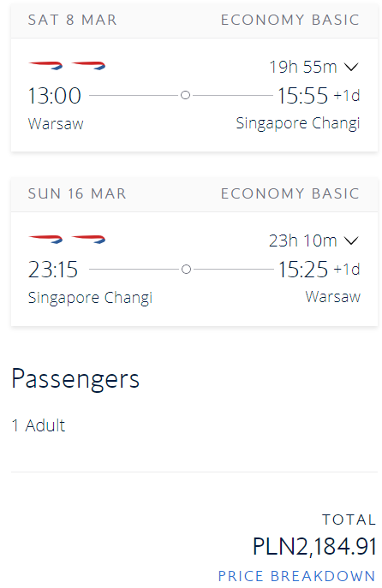
Task: Click the 23:15 Singapore Changi departure time
Action: 53,270
